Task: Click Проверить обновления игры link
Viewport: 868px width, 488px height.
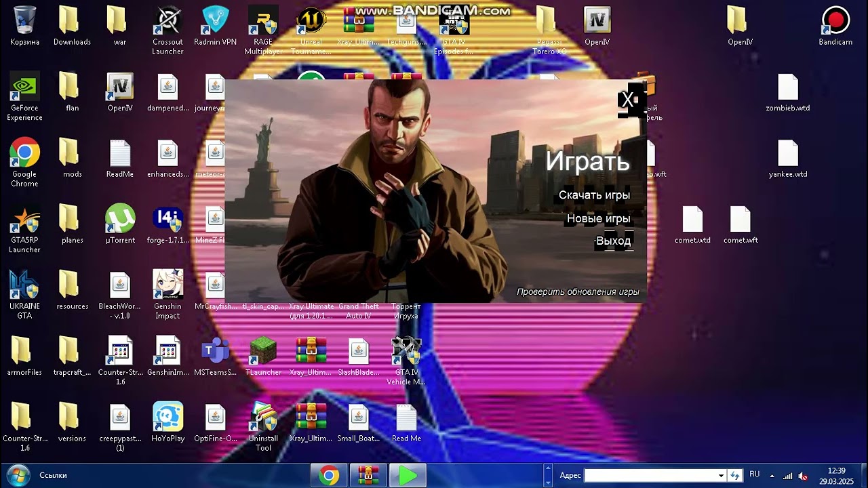Action: [x=578, y=291]
